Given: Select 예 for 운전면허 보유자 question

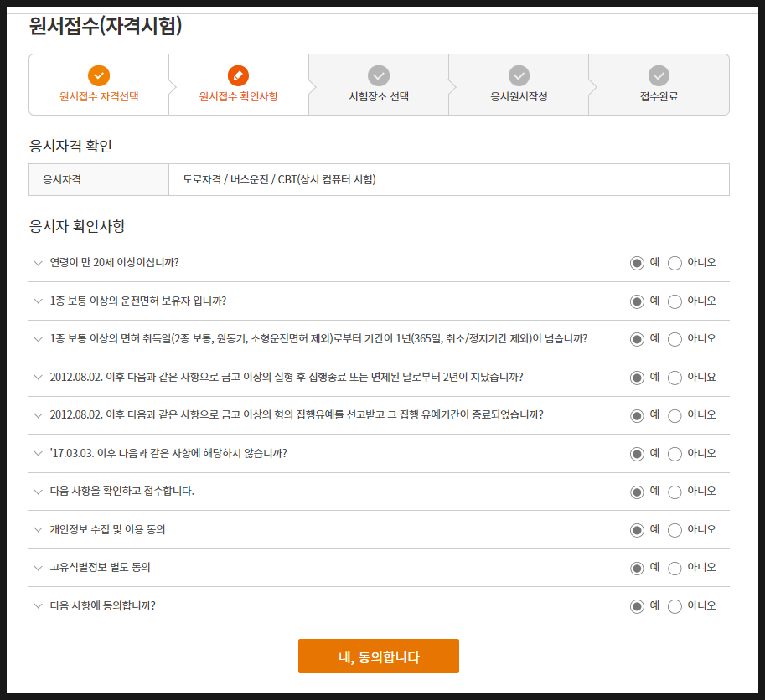Looking at the screenshot, I should (637, 301).
